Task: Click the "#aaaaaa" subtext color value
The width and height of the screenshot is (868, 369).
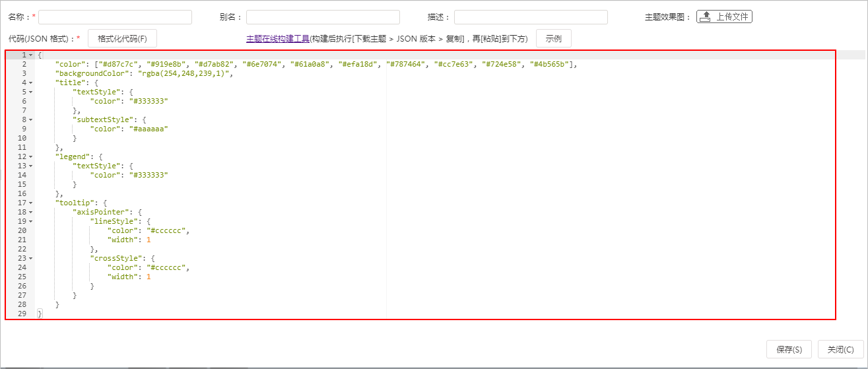Action: [x=149, y=129]
